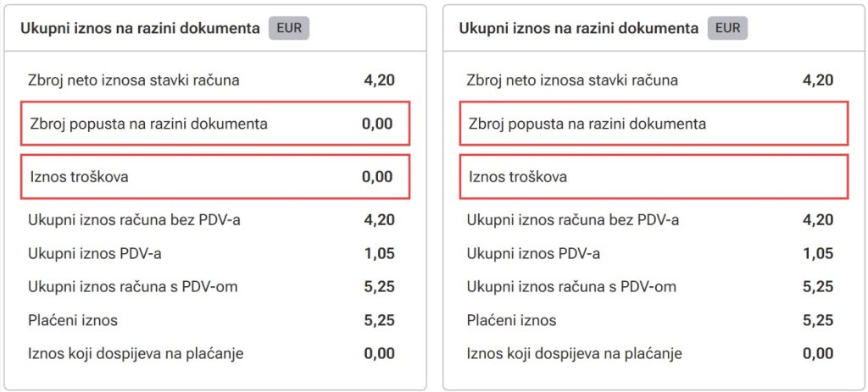Select the left panel's 'Ukupni iznos na razini dokumenta' heading
This screenshot has width=868, height=392.
point(139,28)
